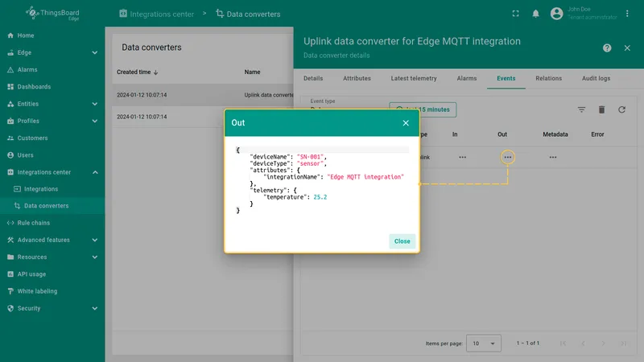Open the notifications bell
The height and width of the screenshot is (362, 644).
535,14
